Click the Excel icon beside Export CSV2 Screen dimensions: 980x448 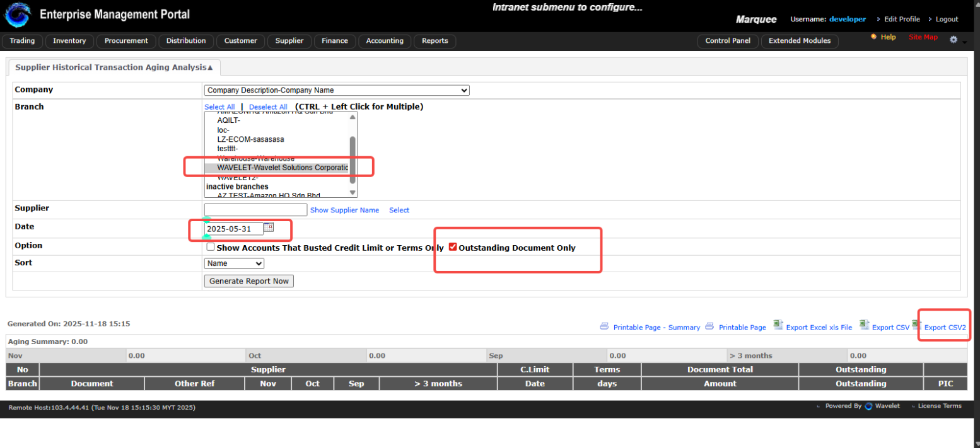coord(916,326)
